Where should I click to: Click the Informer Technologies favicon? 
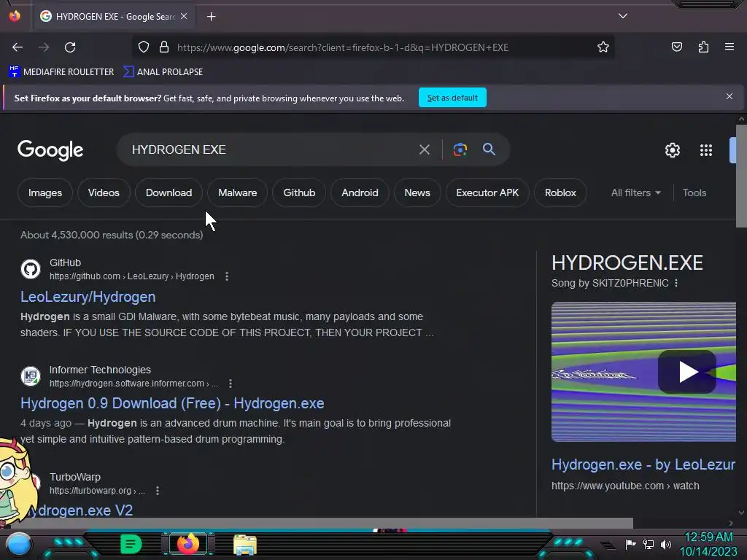31,376
